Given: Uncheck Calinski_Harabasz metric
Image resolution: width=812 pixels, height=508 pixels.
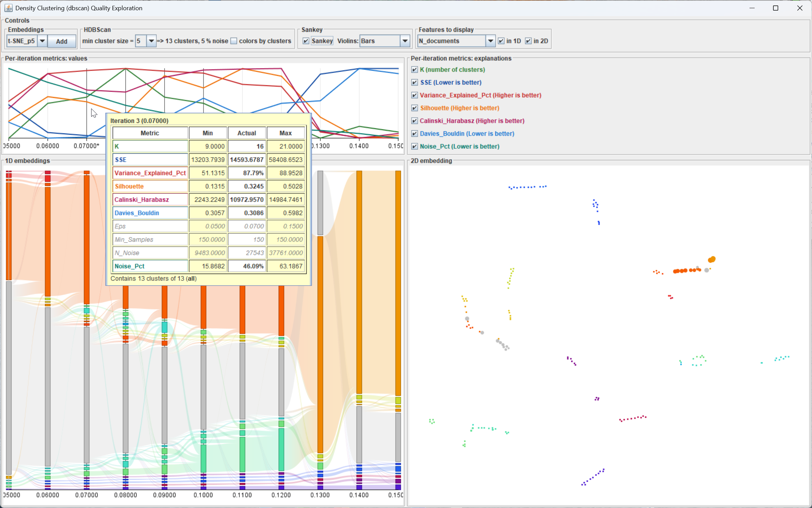Looking at the screenshot, I should coord(415,121).
